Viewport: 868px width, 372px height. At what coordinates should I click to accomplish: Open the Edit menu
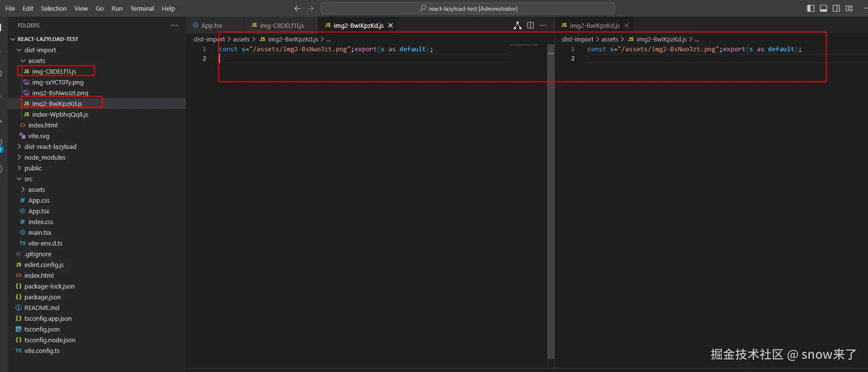[x=28, y=8]
